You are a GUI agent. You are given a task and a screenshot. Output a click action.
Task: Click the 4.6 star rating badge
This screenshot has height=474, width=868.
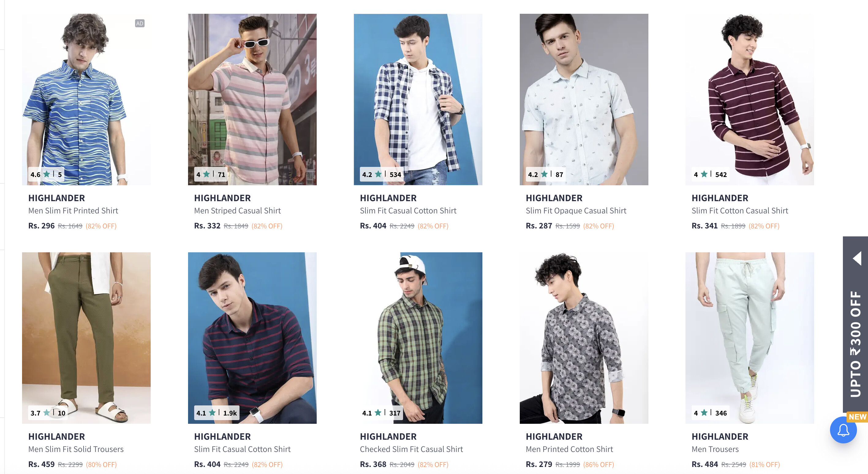(x=46, y=175)
